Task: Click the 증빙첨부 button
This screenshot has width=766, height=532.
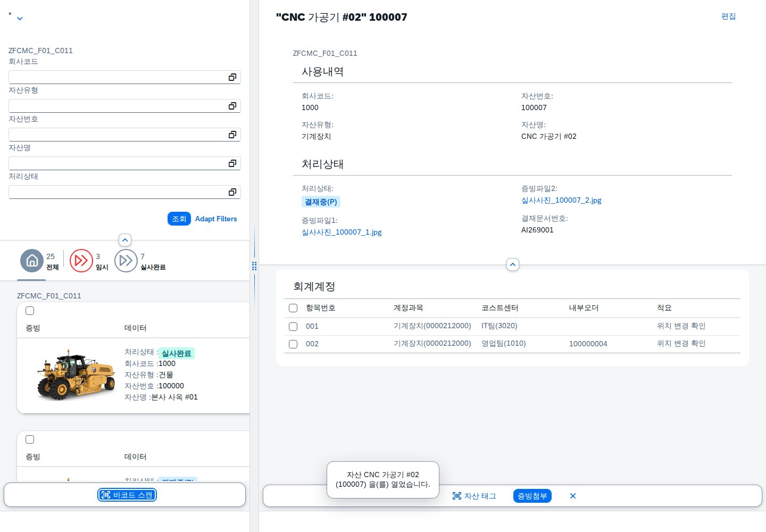Action: coord(532,496)
